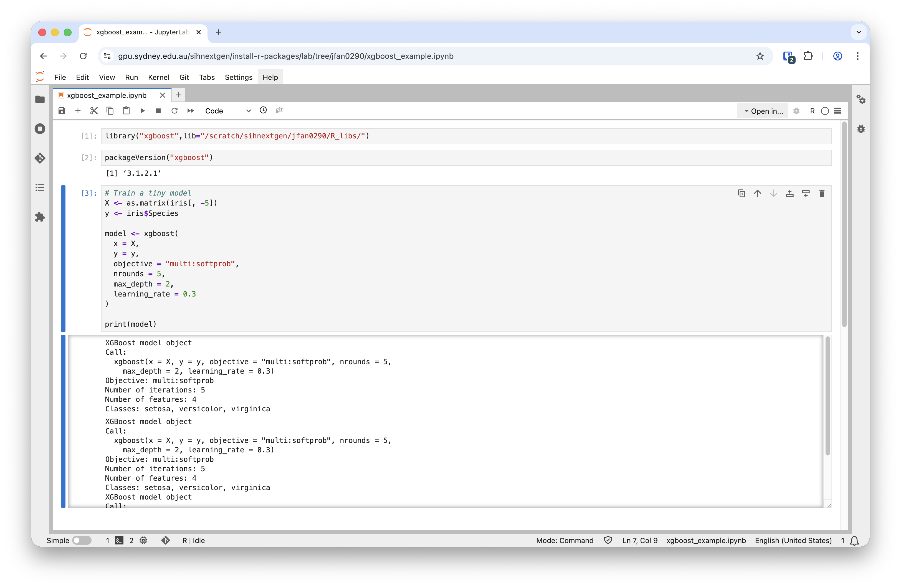Screen dimensions: 901x588
Task: Open the Extension Manager puzzle icon
Action: coord(40,217)
